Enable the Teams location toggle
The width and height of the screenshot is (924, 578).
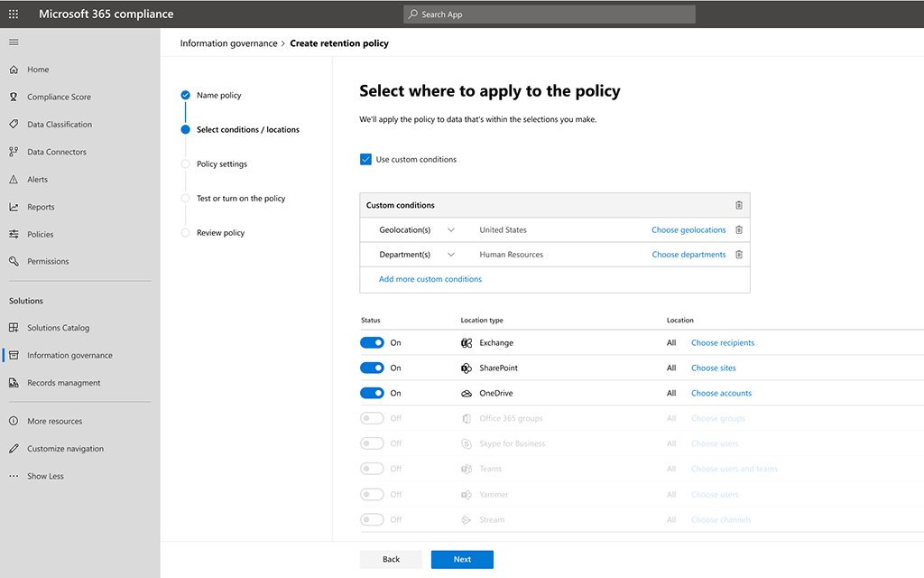[372, 469]
